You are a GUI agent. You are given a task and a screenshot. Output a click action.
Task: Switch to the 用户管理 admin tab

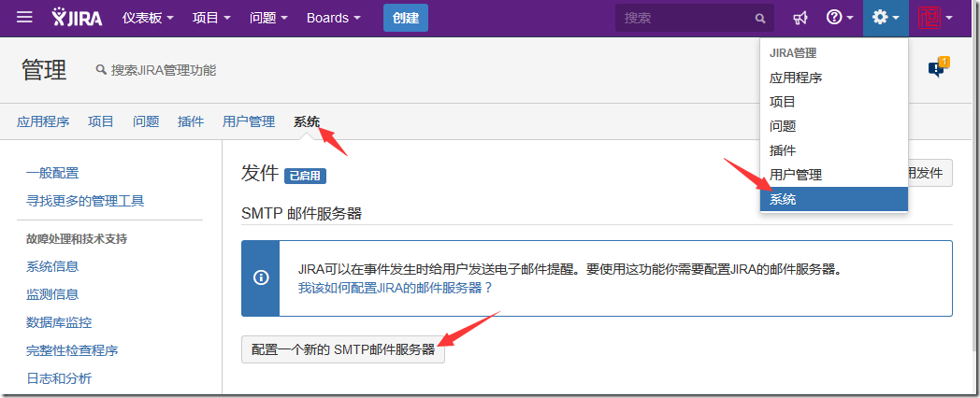(249, 121)
